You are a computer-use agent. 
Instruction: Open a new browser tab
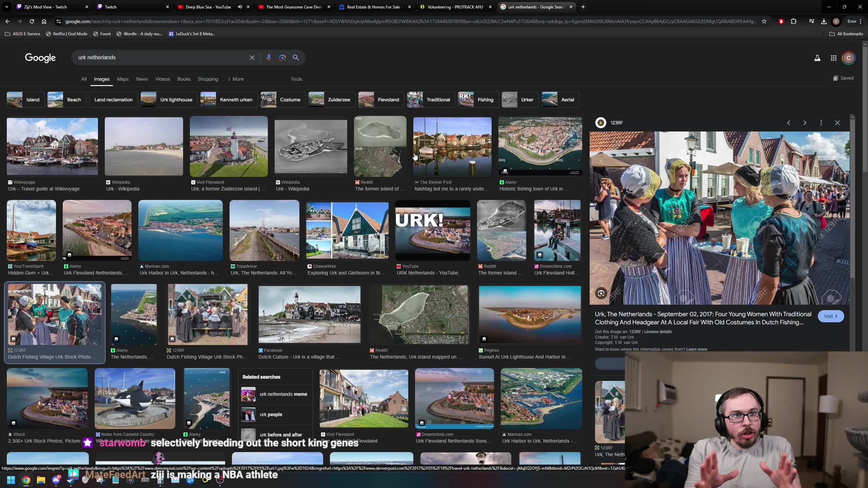[x=583, y=7]
